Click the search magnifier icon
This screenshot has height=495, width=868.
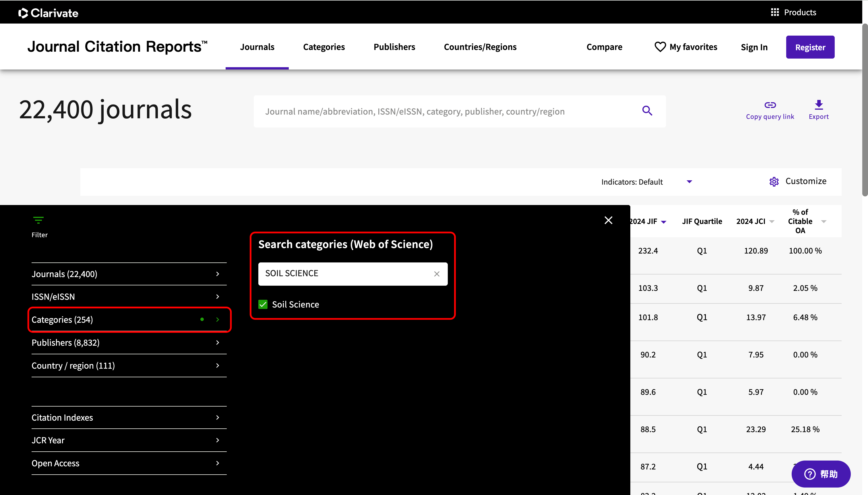click(647, 111)
